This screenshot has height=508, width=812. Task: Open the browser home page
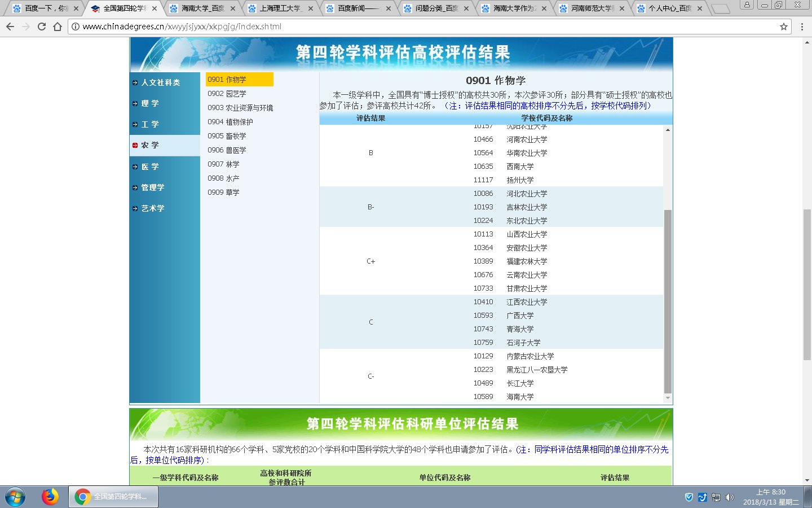57,26
